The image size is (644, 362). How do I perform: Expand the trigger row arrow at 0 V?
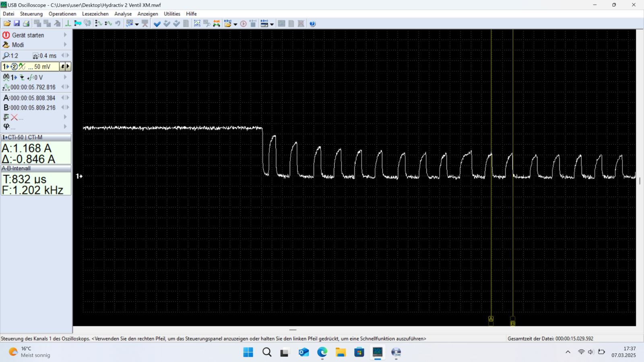(65, 77)
